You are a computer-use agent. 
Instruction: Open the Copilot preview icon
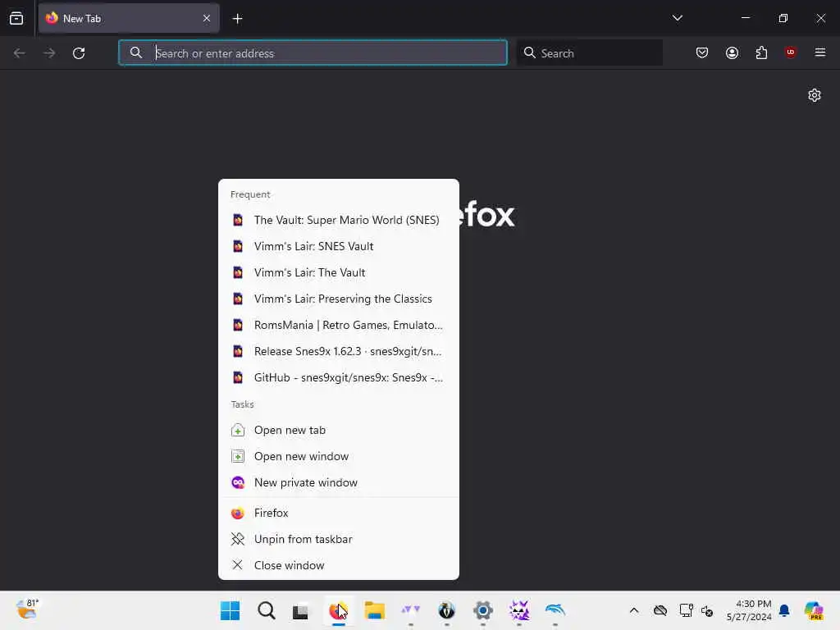tap(814, 610)
